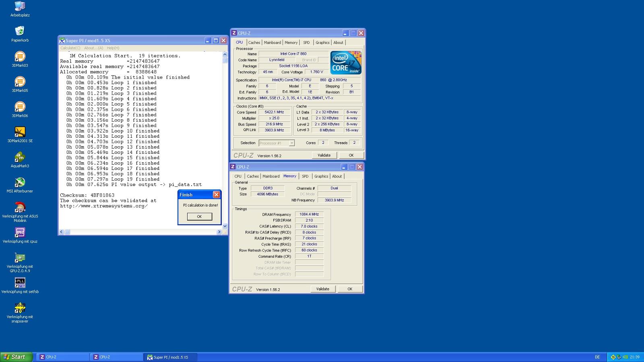Expand the Processor #1 selection dropdown
The height and width of the screenshot is (362, 644).
pos(292,143)
